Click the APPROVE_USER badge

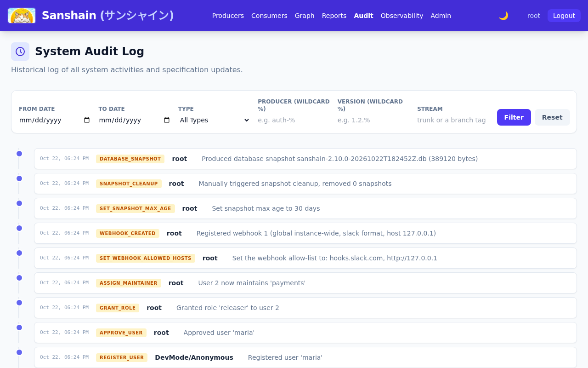pyautogui.click(x=121, y=333)
